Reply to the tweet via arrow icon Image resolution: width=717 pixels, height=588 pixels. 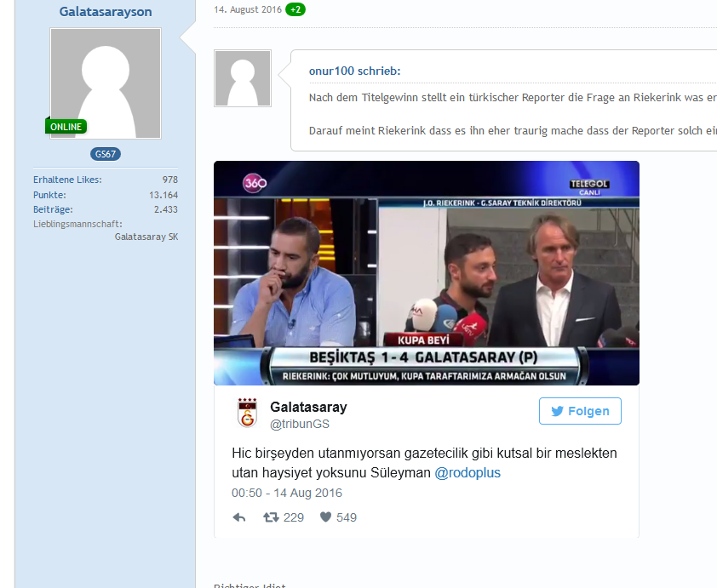click(239, 517)
